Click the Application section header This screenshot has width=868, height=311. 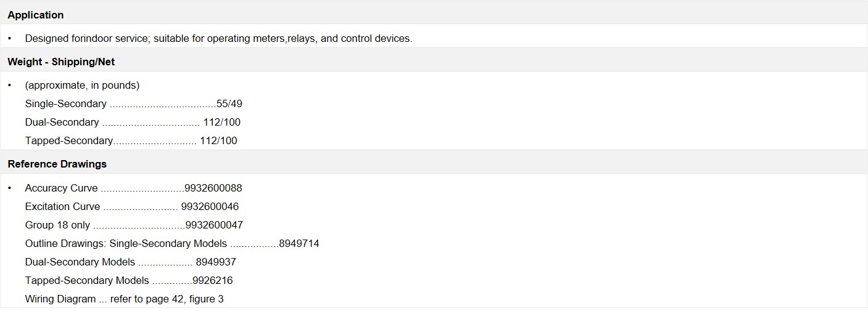[x=36, y=15]
